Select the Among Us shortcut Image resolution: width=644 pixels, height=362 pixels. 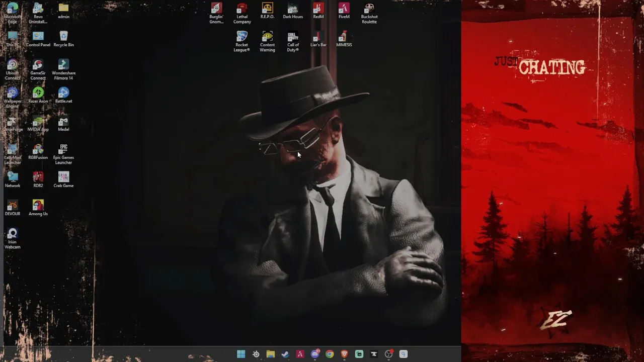tap(38, 208)
